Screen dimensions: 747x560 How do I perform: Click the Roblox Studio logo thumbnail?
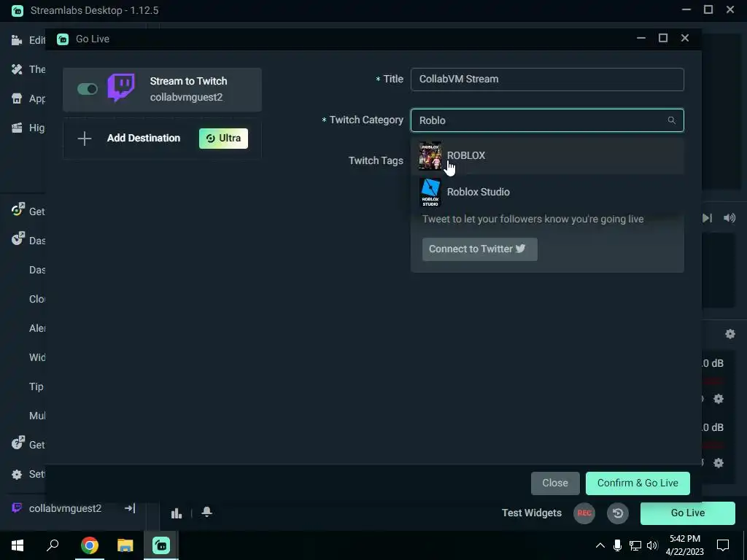point(430,192)
